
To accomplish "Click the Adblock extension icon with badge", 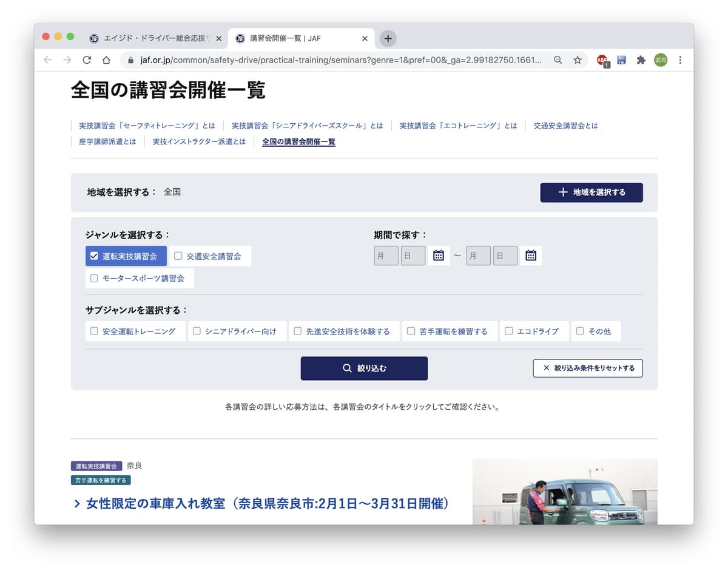I will (602, 60).
